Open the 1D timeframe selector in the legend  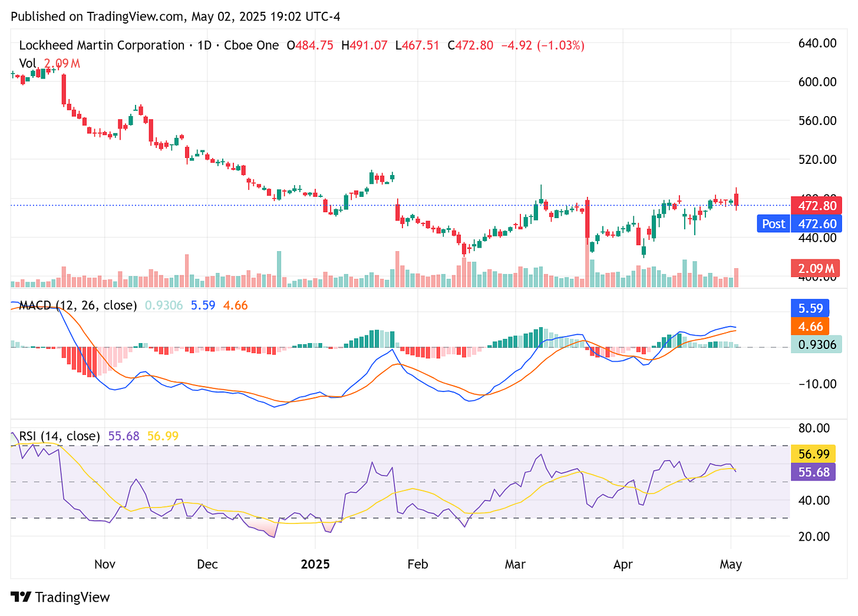click(206, 45)
